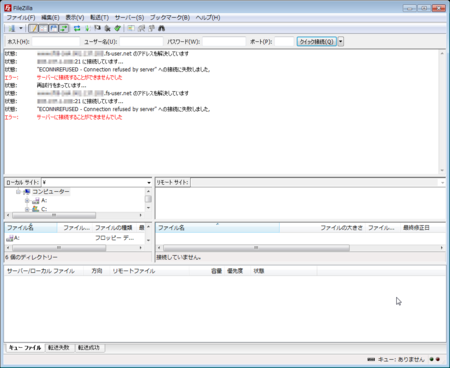Image resolution: width=450 pixels, height=368 pixels.
Task: Focus the ホスト(H) input field
Action: click(56, 41)
